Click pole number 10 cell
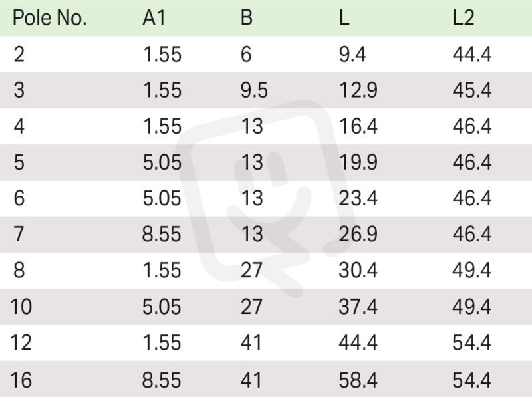This screenshot has height=397, width=532. (21, 307)
